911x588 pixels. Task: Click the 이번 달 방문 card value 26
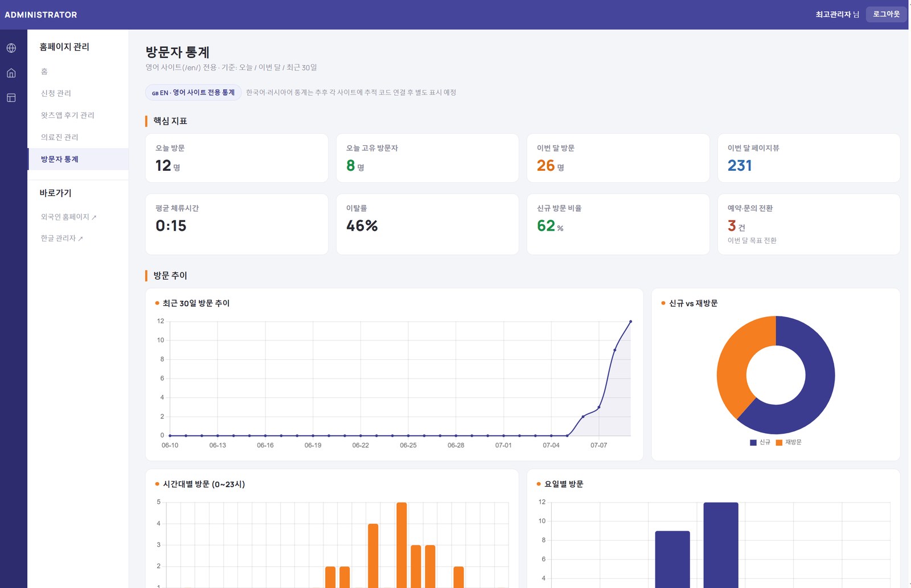point(545,166)
